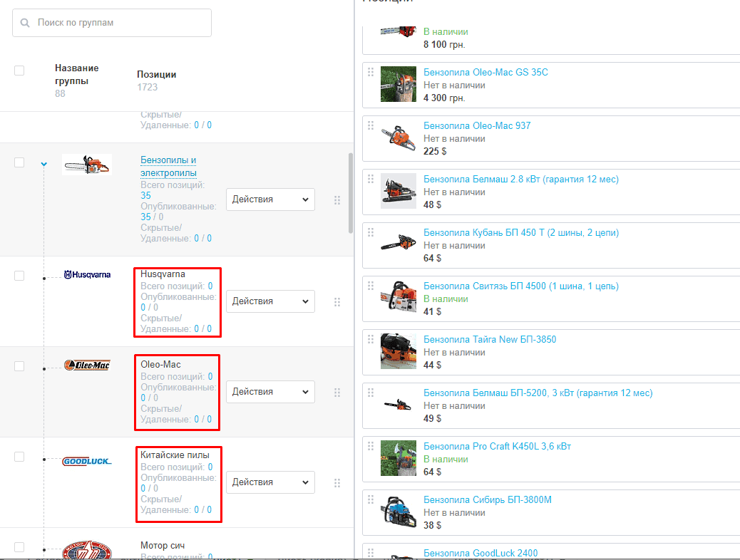Click thumbnail of Бензопила Белмаш 2.8 кВт
Viewport: 740px width, 560px height.
tap(399, 191)
